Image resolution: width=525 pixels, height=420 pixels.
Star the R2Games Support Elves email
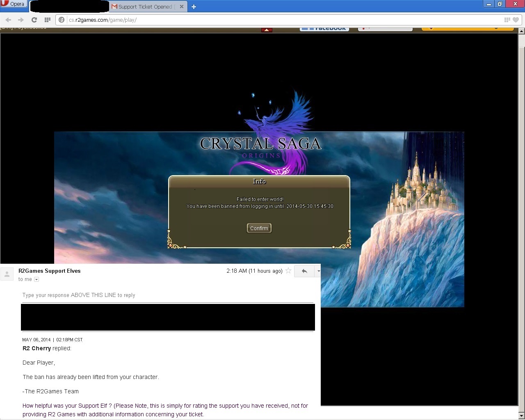tap(288, 271)
